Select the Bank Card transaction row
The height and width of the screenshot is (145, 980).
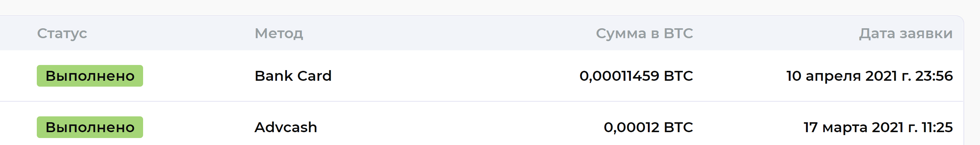coord(482,76)
